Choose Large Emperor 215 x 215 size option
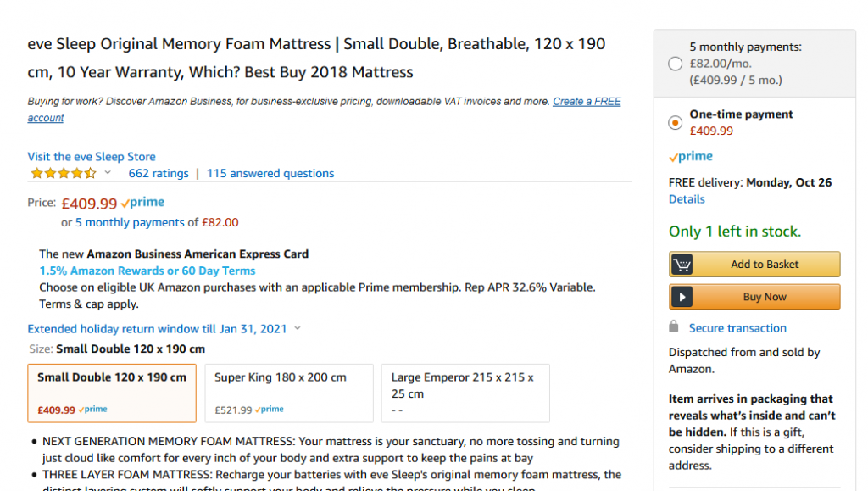Image resolution: width=868 pixels, height=491 pixels. pyautogui.click(x=465, y=393)
